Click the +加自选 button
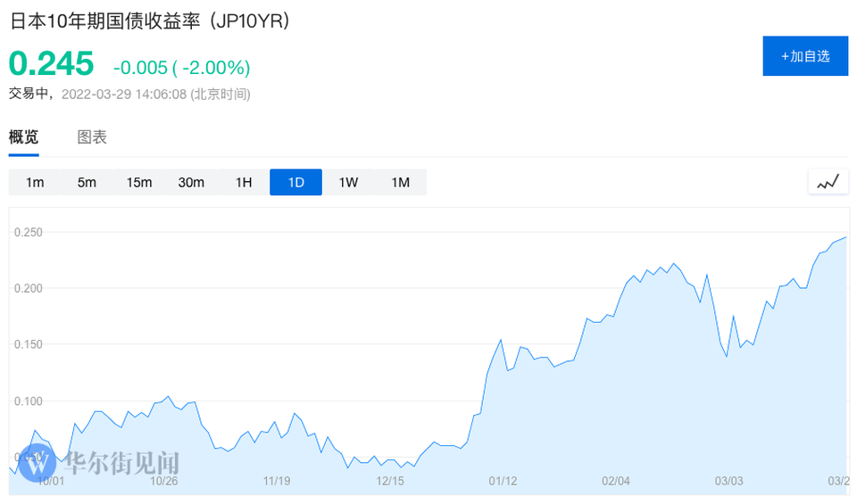The height and width of the screenshot is (504, 857). (805, 56)
